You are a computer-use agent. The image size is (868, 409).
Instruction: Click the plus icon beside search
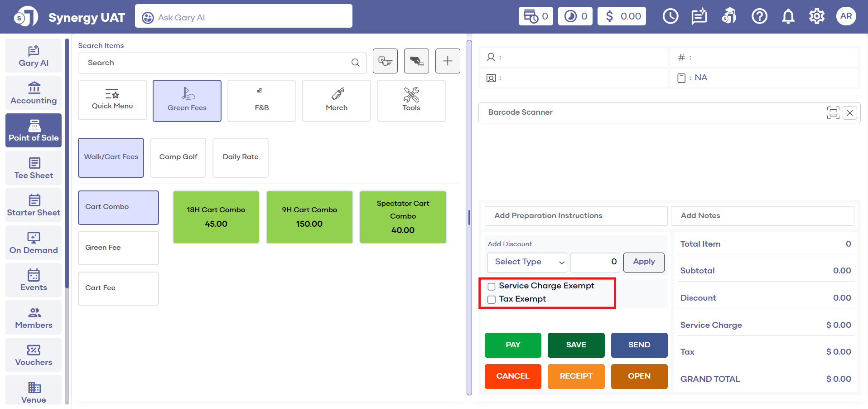447,61
